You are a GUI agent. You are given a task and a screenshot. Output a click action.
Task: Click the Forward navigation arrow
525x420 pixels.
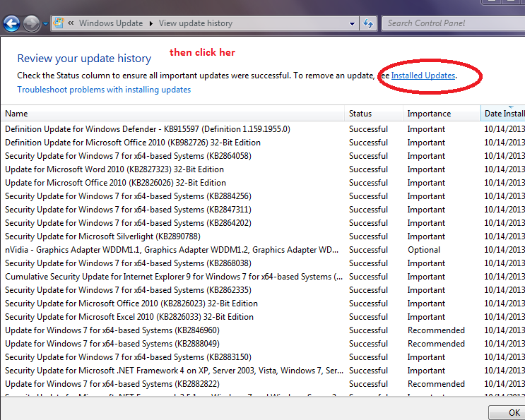(x=32, y=24)
